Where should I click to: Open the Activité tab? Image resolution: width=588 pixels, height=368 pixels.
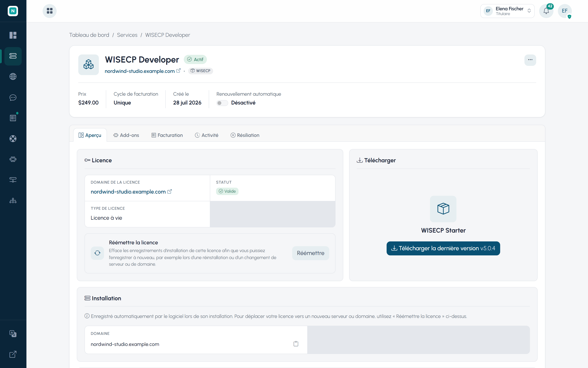tap(207, 135)
